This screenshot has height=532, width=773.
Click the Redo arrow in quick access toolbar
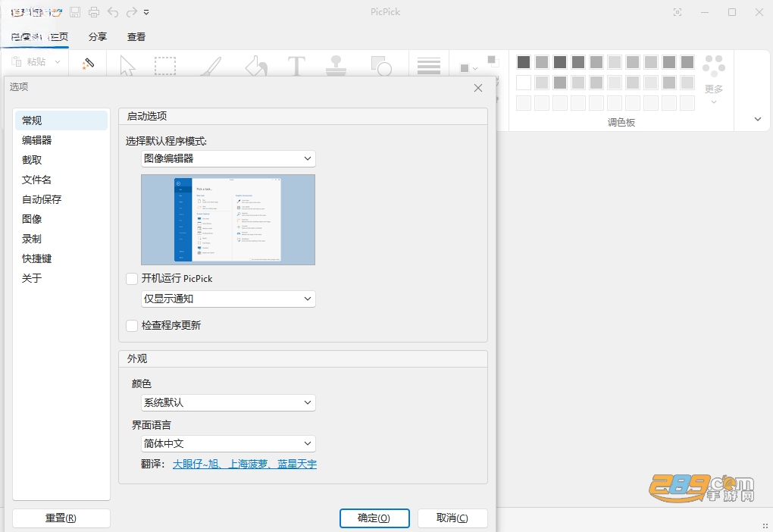pyautogui.click(x=131, y=12)
